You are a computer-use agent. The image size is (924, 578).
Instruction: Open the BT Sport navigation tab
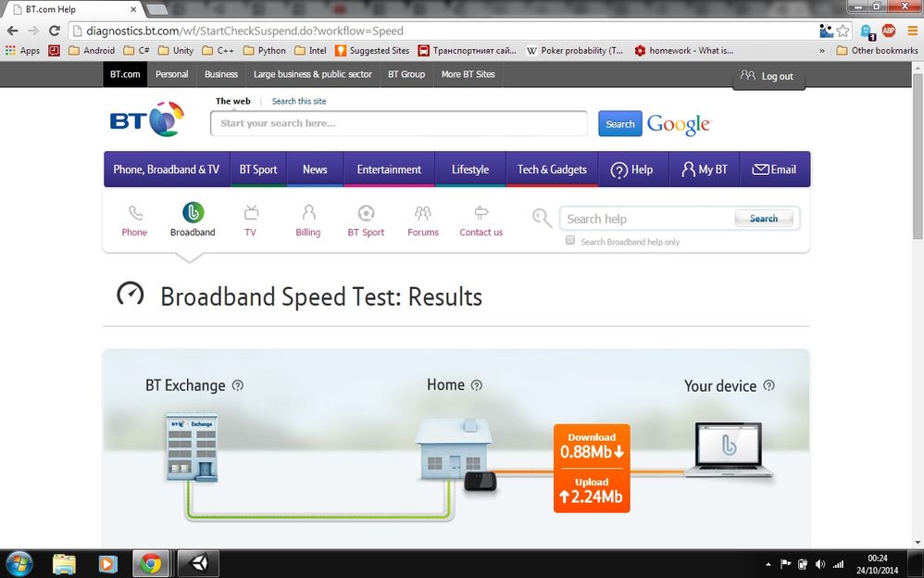[x=258, y=170]
